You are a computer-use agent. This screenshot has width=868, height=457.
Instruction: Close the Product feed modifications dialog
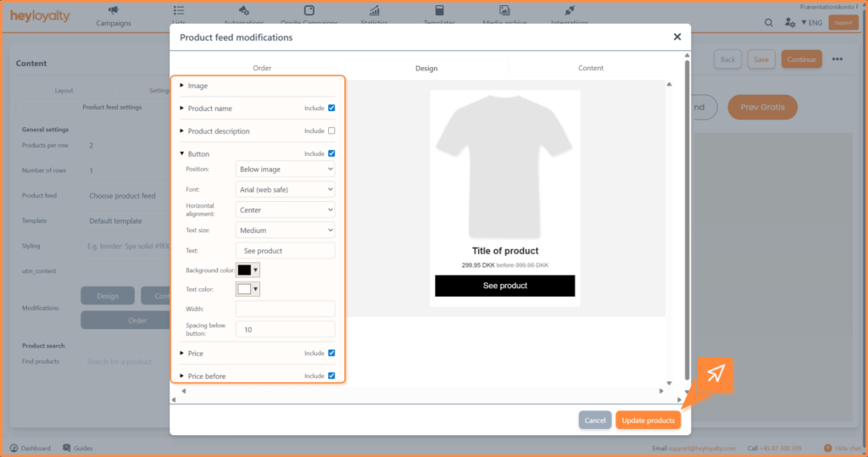(676, 37)
